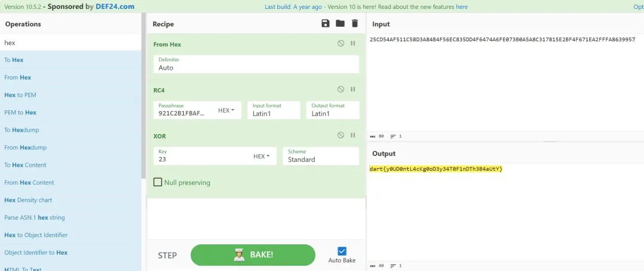644x271 pixels.
Task: Load a recipe via the folder icon
Action: [x=340, y=23]
